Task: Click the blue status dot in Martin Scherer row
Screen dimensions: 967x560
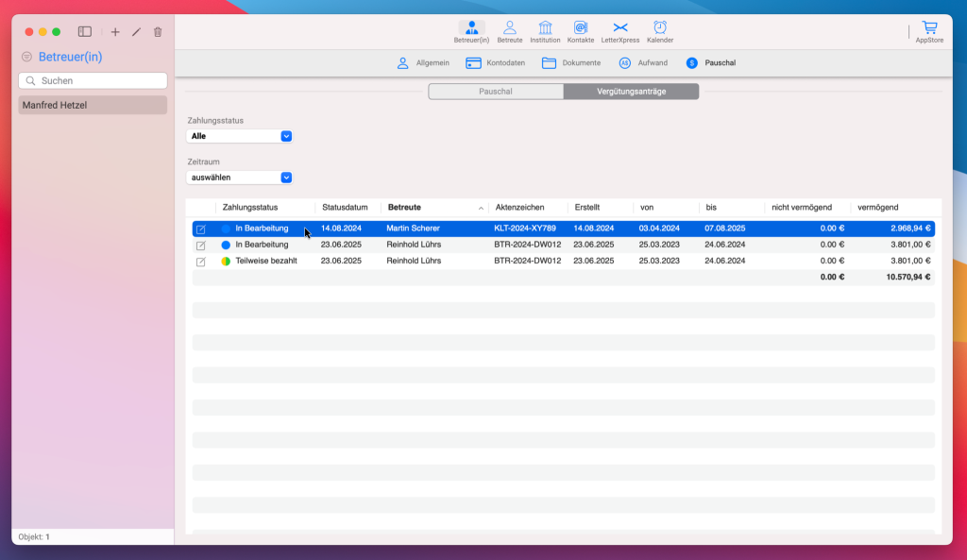Action: click(226, 229)
